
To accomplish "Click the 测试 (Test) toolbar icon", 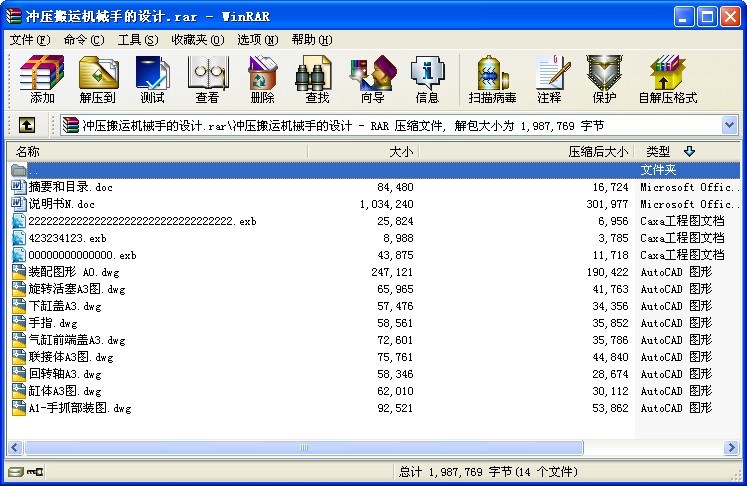I will 152,79.
